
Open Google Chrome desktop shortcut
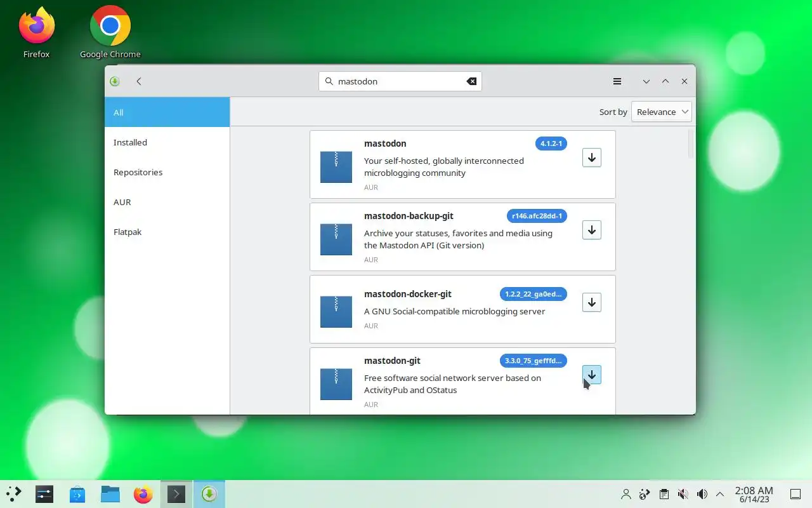click(110, 33)
